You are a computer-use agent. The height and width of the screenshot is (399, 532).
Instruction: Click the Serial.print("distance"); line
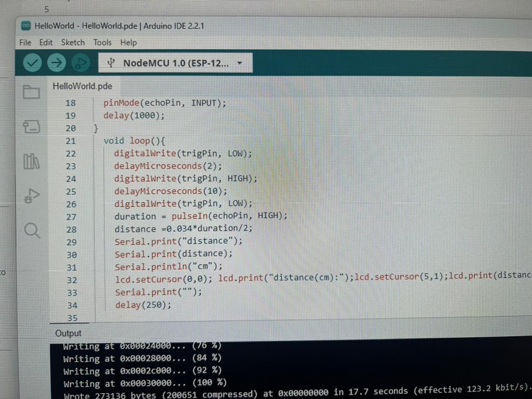pos(179,241)
